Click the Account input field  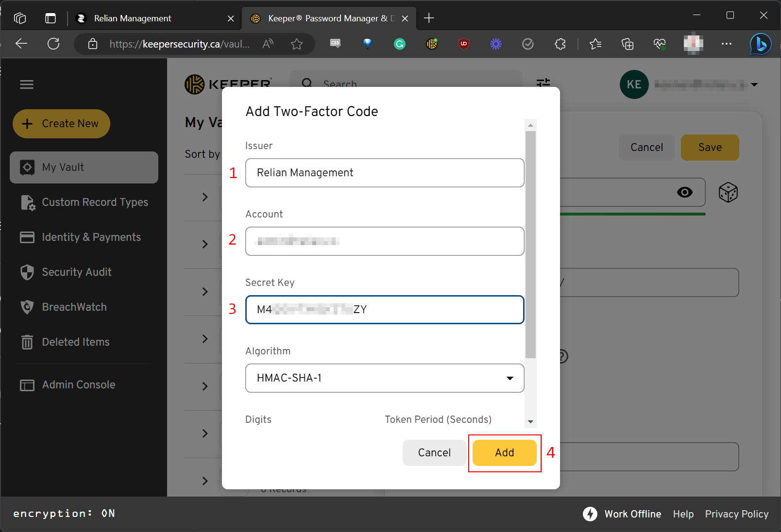click(x=385, y=241)
